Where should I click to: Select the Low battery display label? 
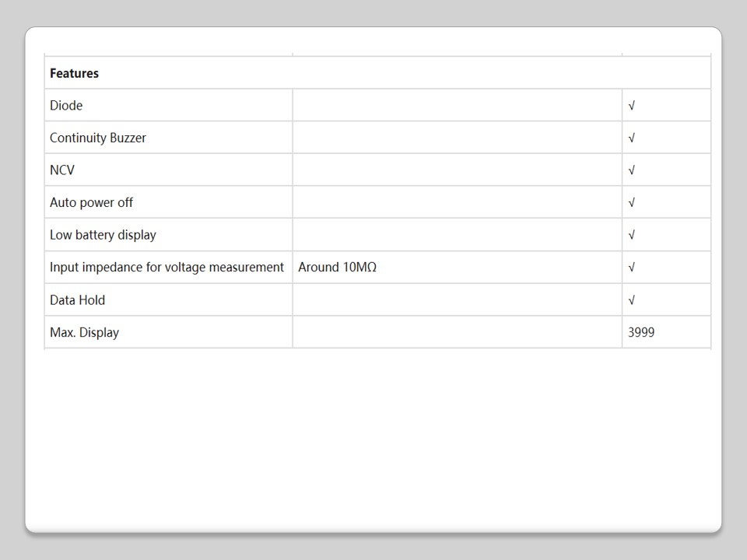point(103,235)
